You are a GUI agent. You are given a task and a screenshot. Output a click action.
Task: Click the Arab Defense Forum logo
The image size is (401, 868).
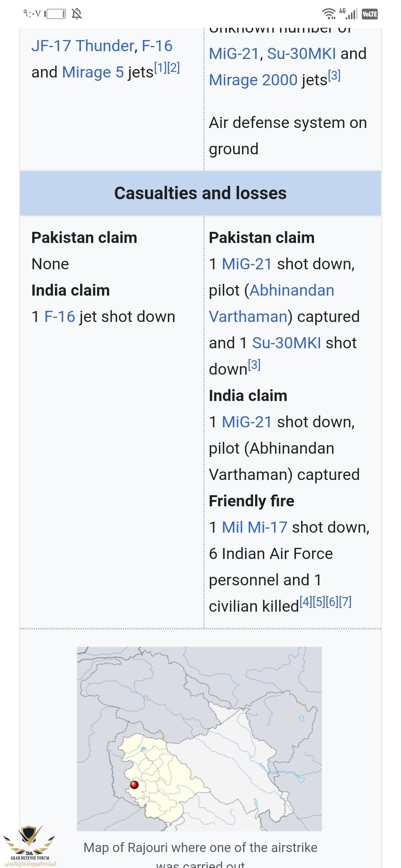(29, 846)
